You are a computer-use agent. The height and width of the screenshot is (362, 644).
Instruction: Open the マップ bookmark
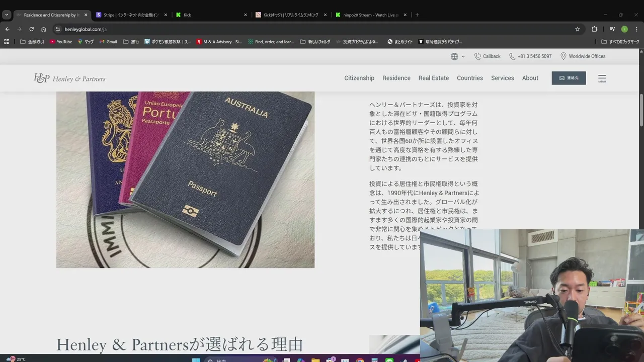pos(86,42)
